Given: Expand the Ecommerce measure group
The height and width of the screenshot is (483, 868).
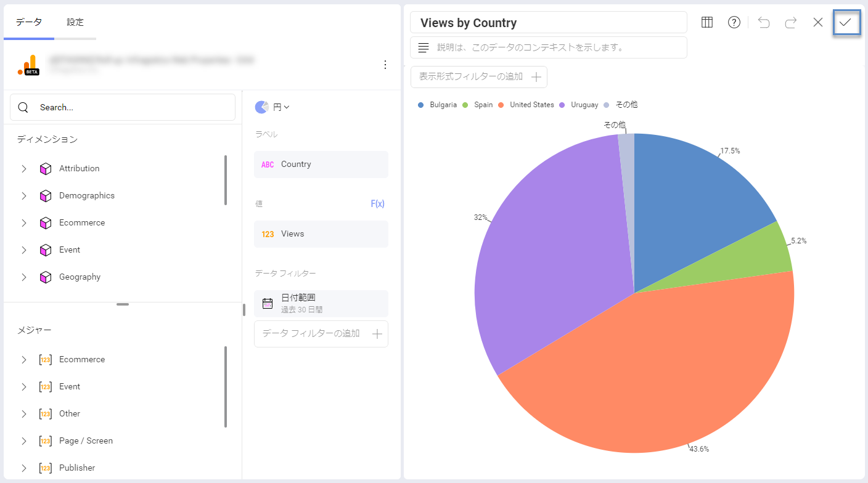Looking at the screenshot, I should [x=24, y=360].
